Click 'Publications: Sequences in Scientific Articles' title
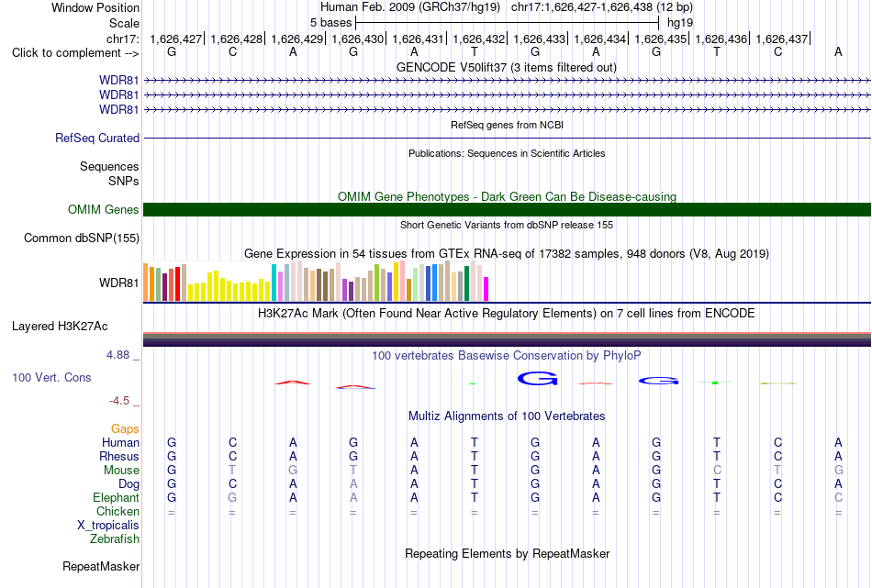872x588 pixels. click(x=507, y=153)
